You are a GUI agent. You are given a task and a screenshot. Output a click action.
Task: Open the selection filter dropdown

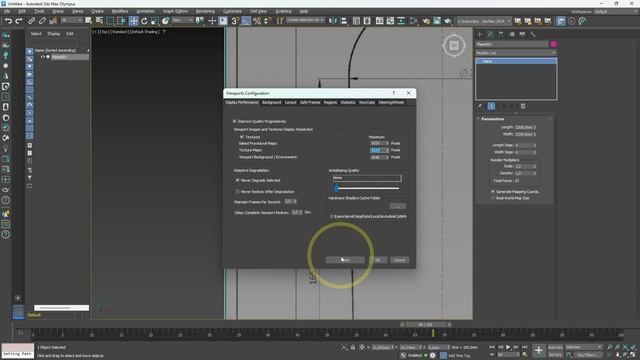click(71, 20)
